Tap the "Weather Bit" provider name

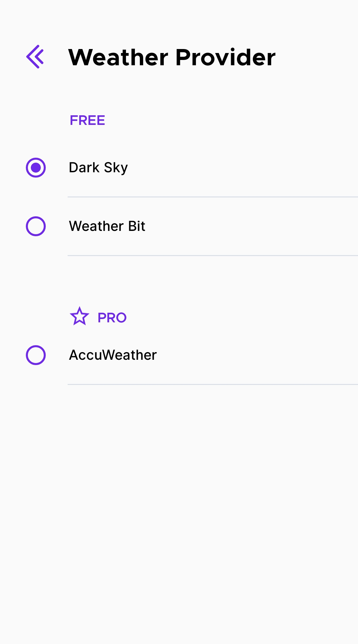coord(107,226)
